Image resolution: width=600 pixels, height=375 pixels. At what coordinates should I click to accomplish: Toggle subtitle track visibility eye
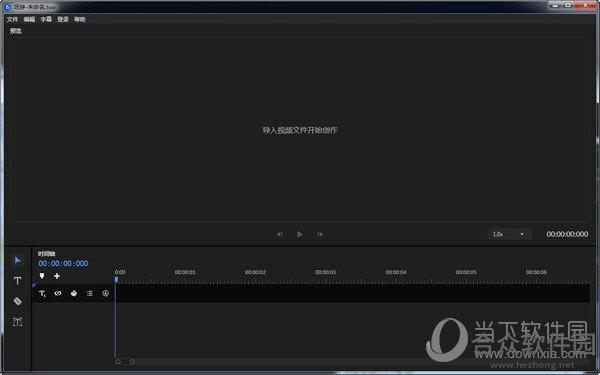pos(58,293)
